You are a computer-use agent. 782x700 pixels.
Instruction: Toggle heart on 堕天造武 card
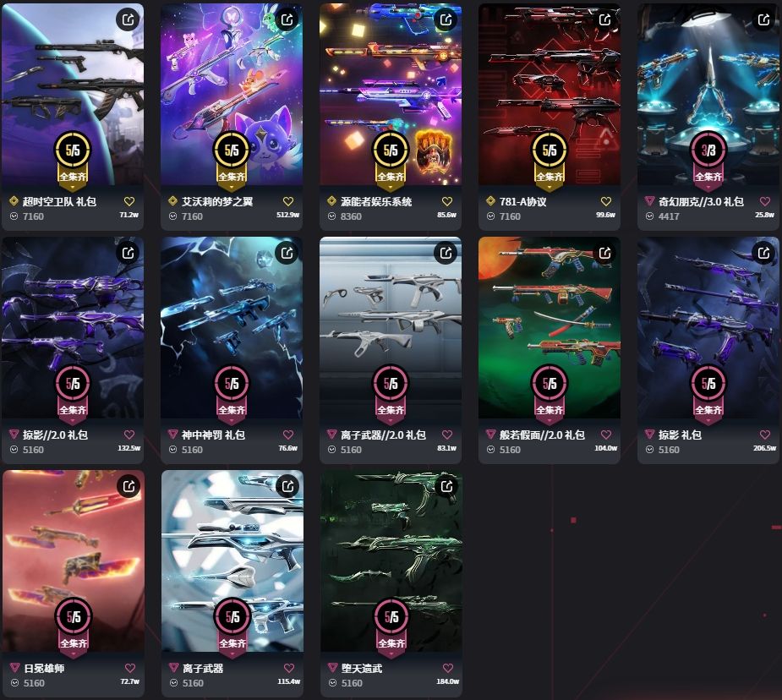(x=448, y=668)
